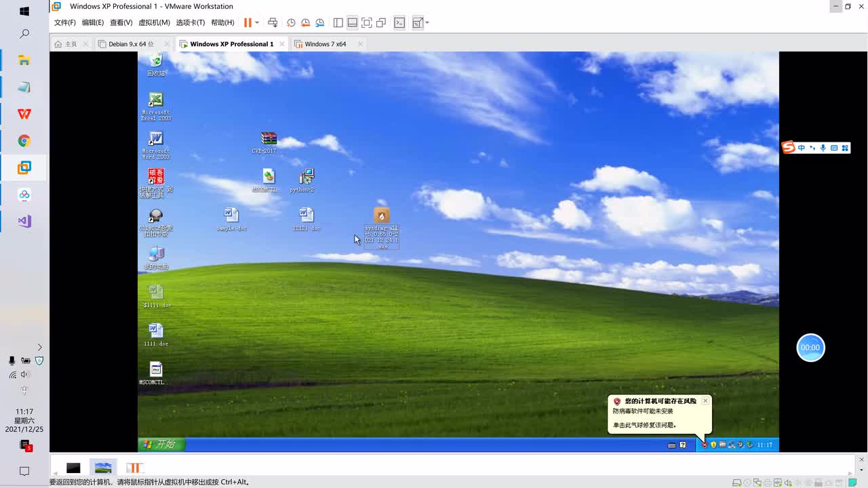868x488 pixels.
Task: Switch to Unity mode
Action: [381, 22]
